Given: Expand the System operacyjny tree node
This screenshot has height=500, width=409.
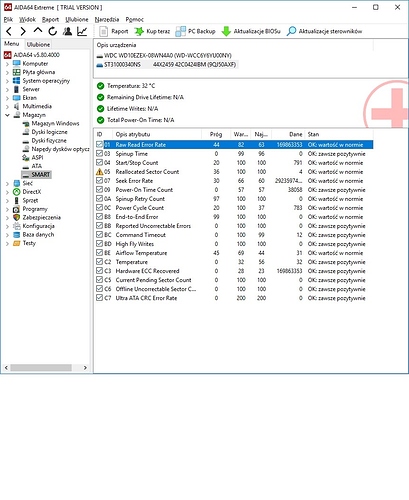Looking at the screenshot, I should (x=7, y=81).
